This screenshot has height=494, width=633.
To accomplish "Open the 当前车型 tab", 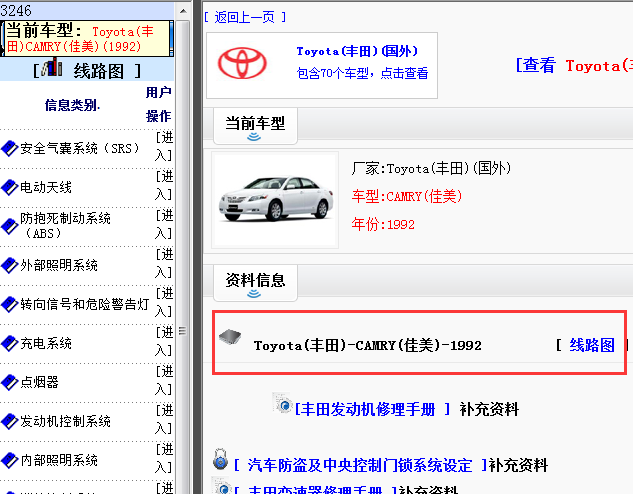I will click(255, 126).
